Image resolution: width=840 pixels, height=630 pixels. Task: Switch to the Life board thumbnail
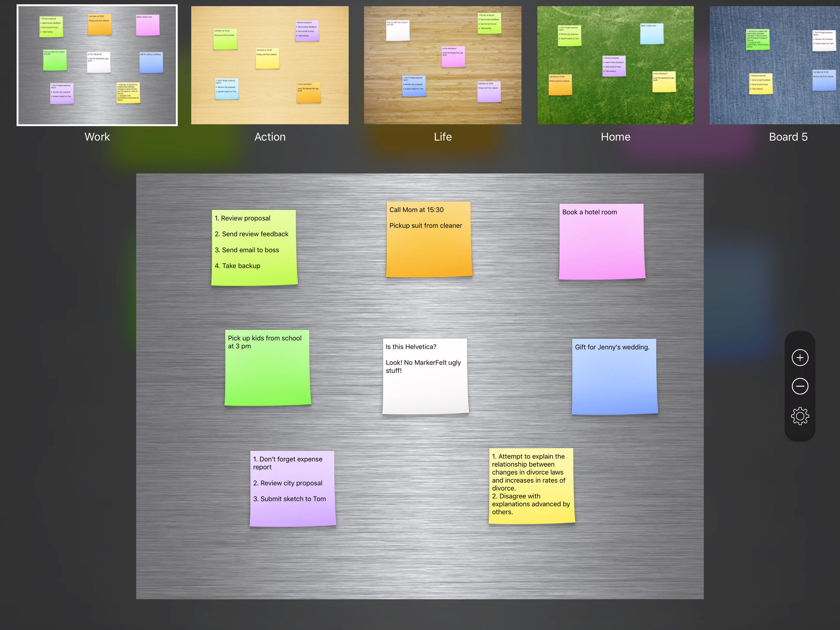coord(442,65)
